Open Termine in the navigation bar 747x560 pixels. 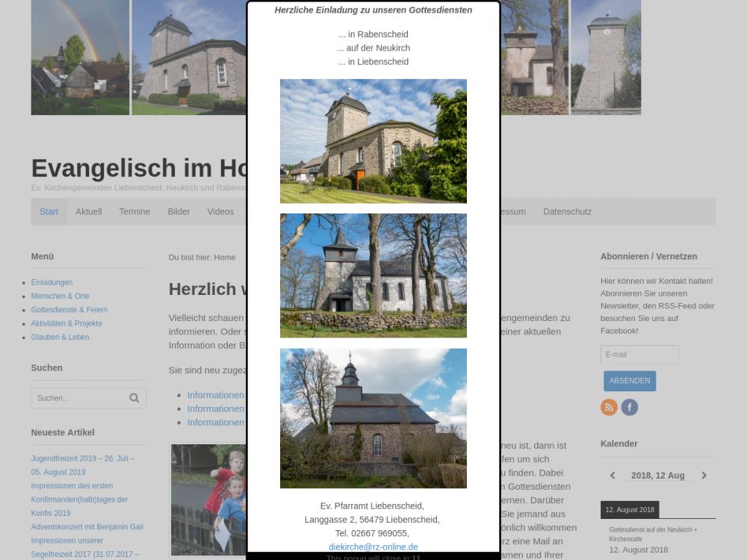(134, 212)
